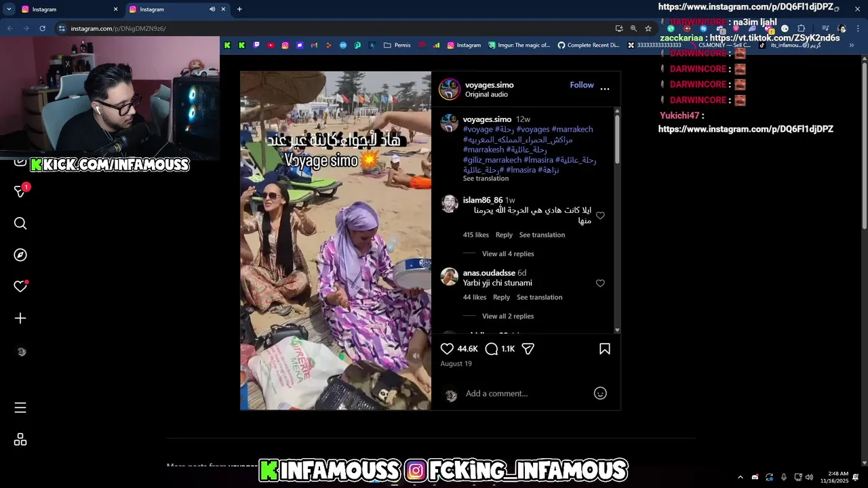Viewport: 868px width, 488px height.
Task: Expand the tab search dropdown arrow
Action: tap(9, 9)
